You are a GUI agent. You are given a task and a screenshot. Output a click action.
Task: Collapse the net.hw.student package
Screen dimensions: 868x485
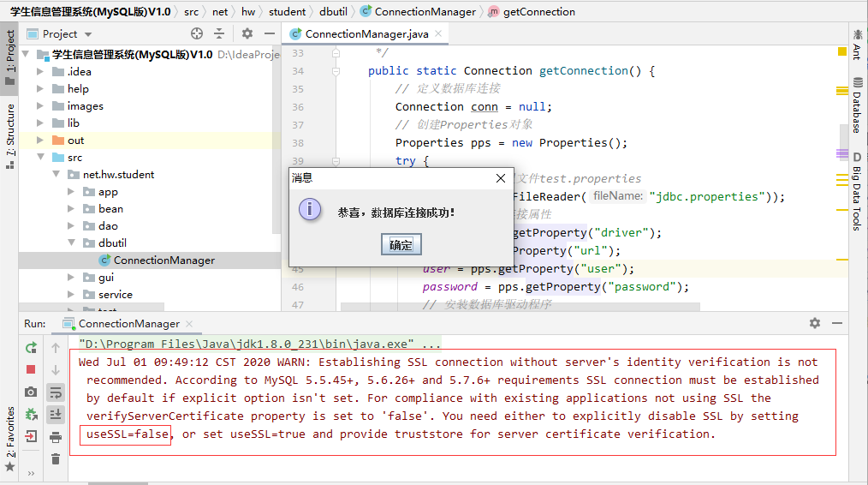tap(56, 174)
